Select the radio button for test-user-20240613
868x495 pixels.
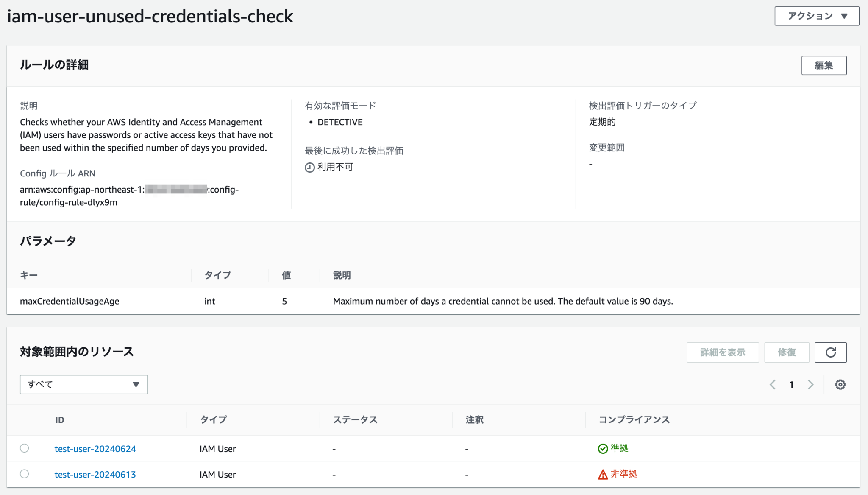(25, 474)
